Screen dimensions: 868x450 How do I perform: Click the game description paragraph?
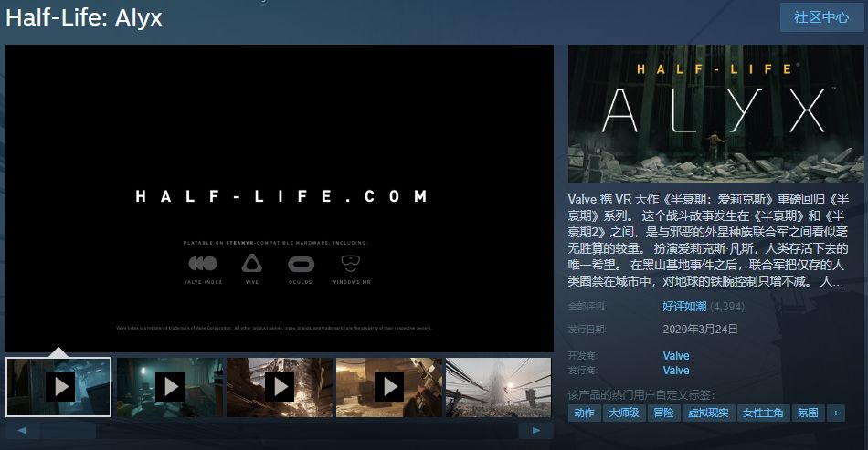(x=709, y=240)
